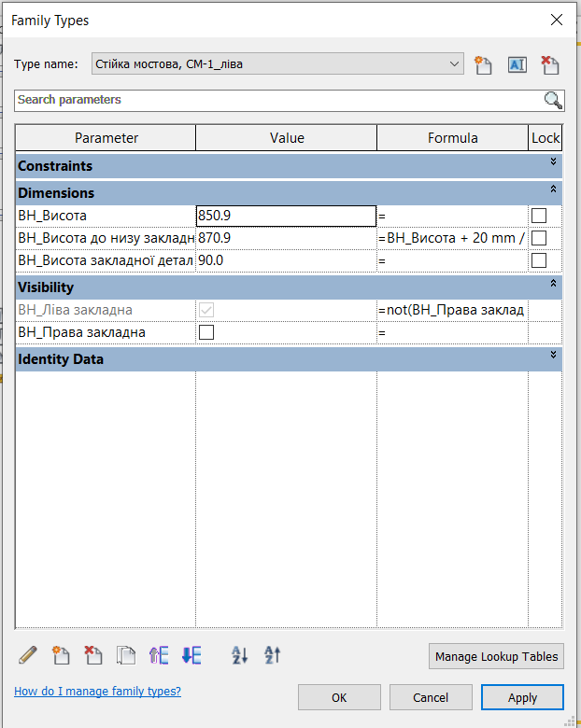581x728 pixels.
Task: Collapse the Visibility group
Action: pyautogui.click(x=554, y=284)
